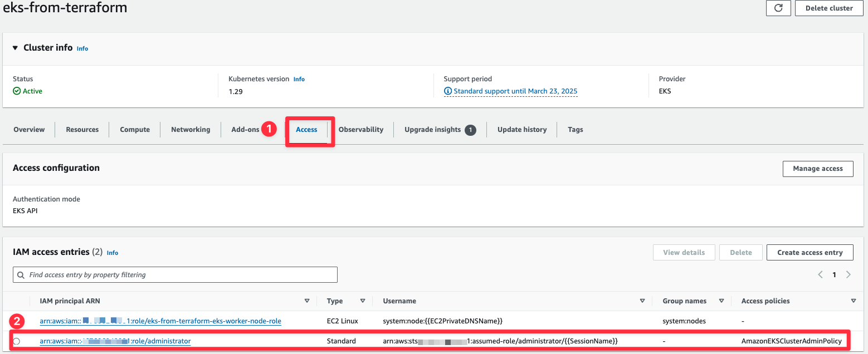Click the system:node:{{EC2PrivateDNSName}} username

[443, 321]
